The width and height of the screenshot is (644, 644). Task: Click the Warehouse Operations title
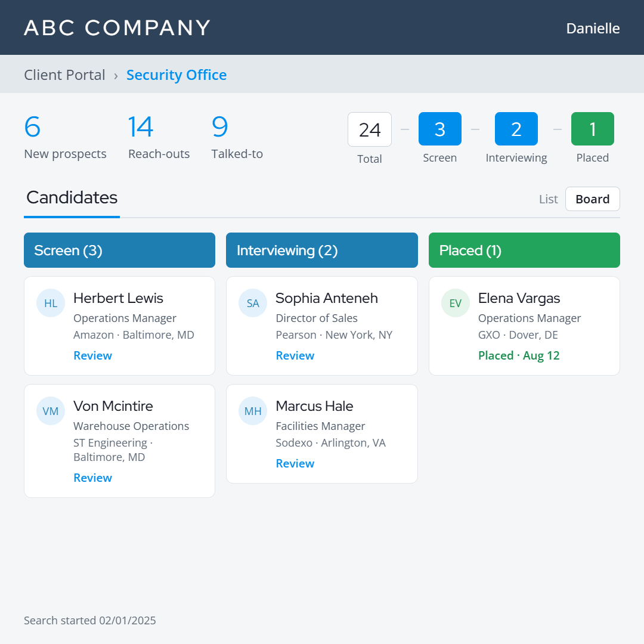tap(131, 426)
